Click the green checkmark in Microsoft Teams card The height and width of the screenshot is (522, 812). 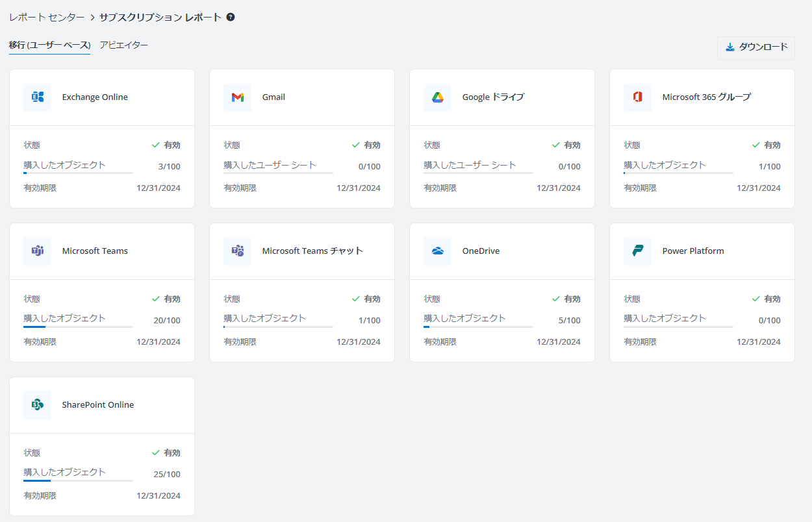click(x=156, y=299)
